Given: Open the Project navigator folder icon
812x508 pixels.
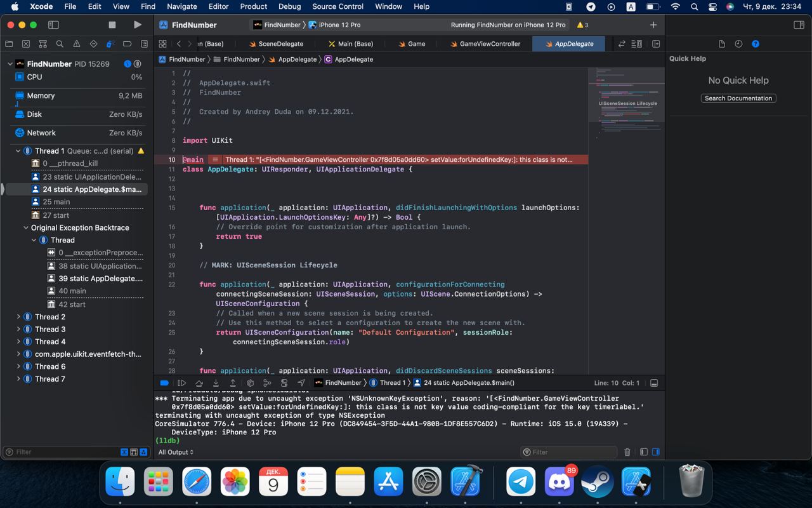Looking at the screenshot, I should point(9,44).
